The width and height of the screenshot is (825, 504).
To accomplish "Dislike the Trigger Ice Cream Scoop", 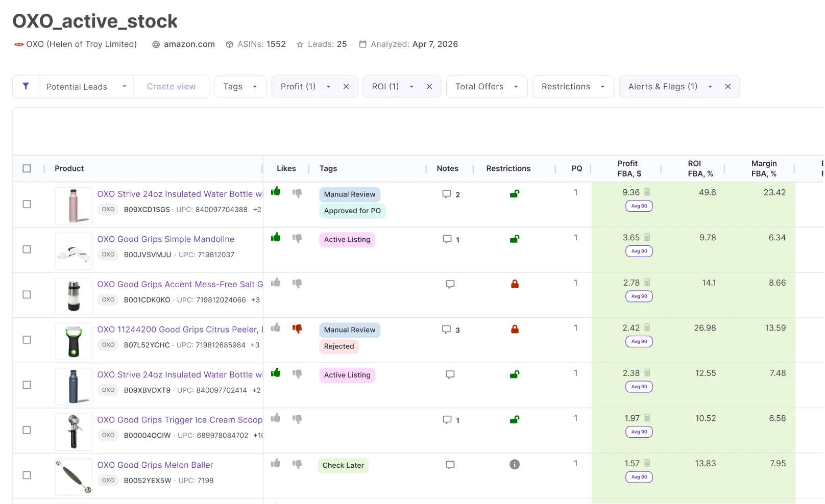I will [x=297, y=419].
